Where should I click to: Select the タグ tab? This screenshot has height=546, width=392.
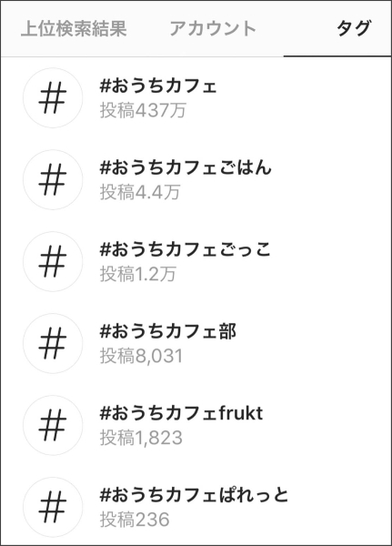[x=354, y=28]
